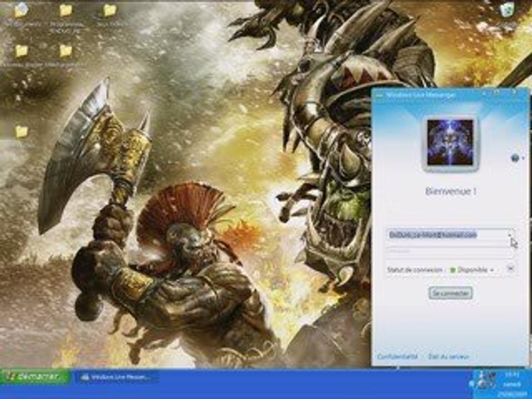The height and width of the screenshot is (399, 532).
Task: Click the email address input field
Action: pyautogui.click(x=449, y=235)
